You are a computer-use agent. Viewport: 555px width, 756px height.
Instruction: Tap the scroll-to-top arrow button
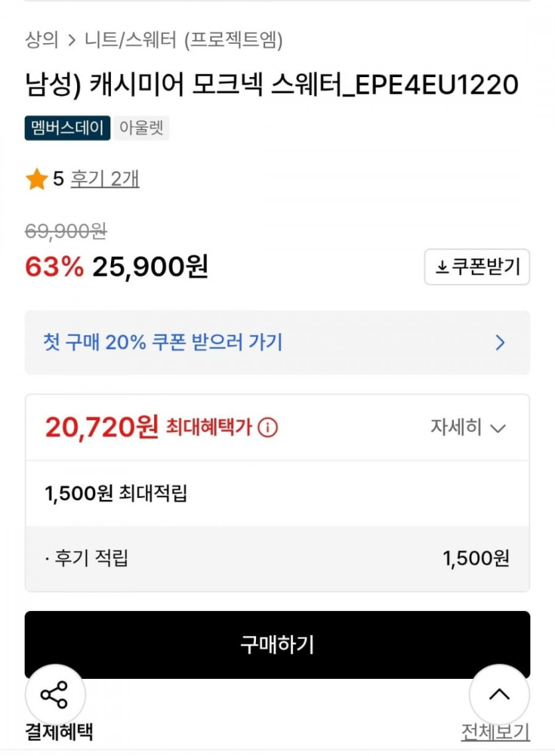(x=499, y=695)
